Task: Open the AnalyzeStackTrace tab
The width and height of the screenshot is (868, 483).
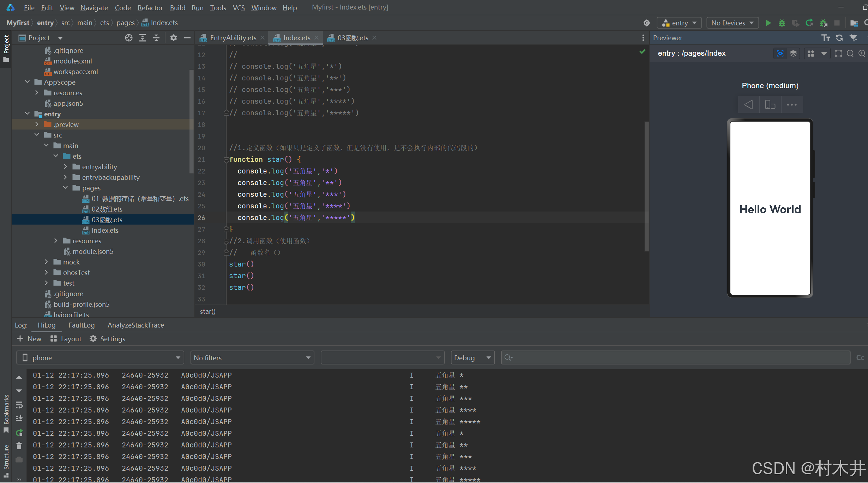Action: pyautogui.click(x=136, y=325)
